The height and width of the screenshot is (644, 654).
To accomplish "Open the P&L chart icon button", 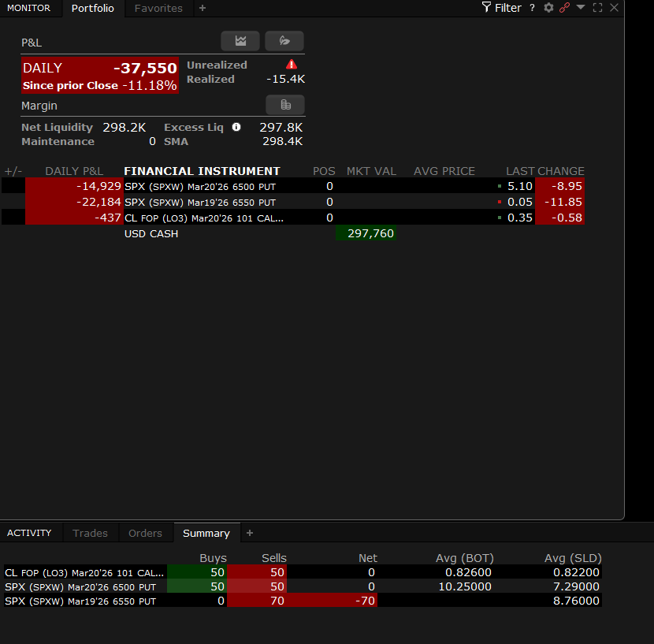I will (240, 41).
